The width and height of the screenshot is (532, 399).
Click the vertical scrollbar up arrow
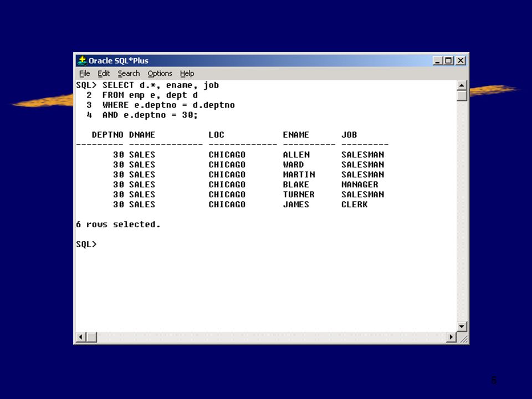462,85
